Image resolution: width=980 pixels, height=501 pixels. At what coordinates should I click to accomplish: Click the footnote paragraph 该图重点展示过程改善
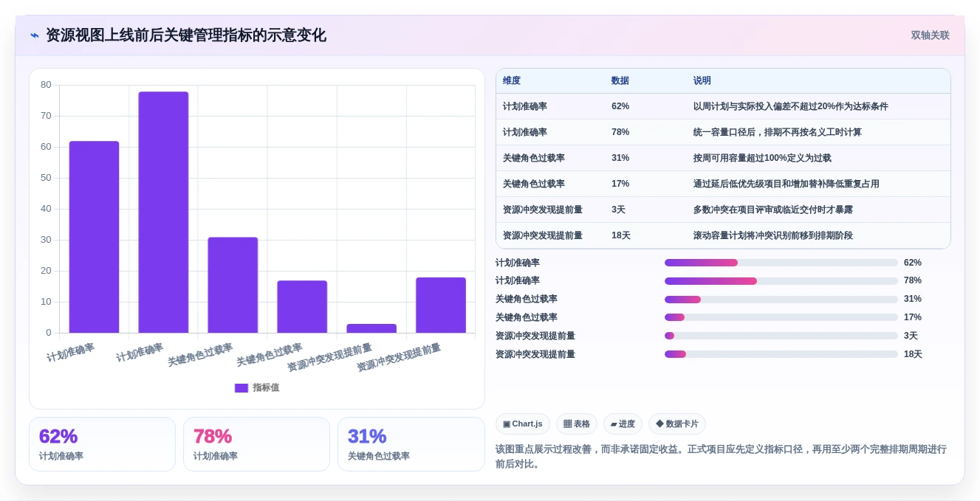(721, 456)
